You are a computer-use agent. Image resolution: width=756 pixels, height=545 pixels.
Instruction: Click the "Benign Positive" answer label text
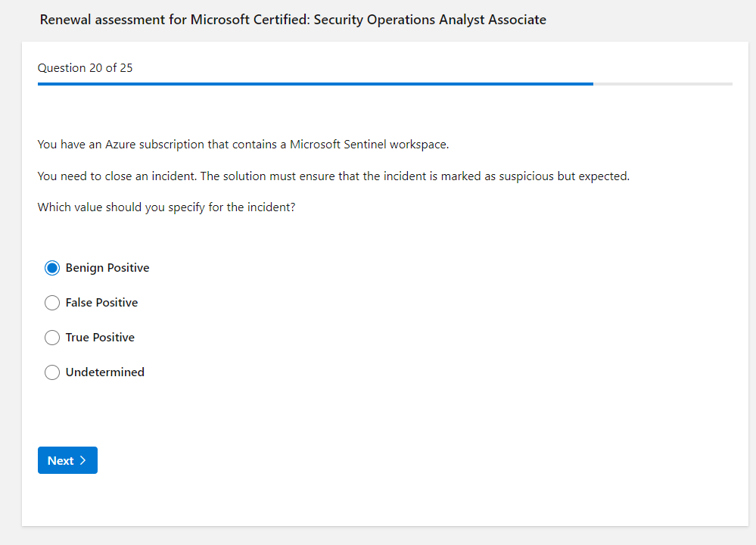107,268
